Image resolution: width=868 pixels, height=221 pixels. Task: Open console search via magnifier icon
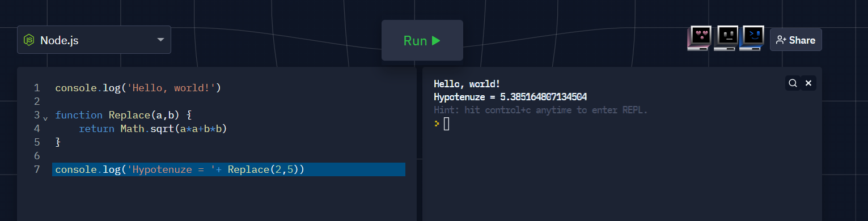click(793, 83)
